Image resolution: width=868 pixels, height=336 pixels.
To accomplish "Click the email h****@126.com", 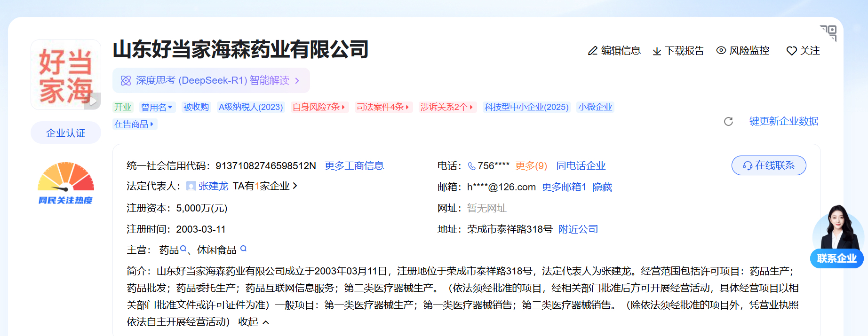I will point(501,187).
